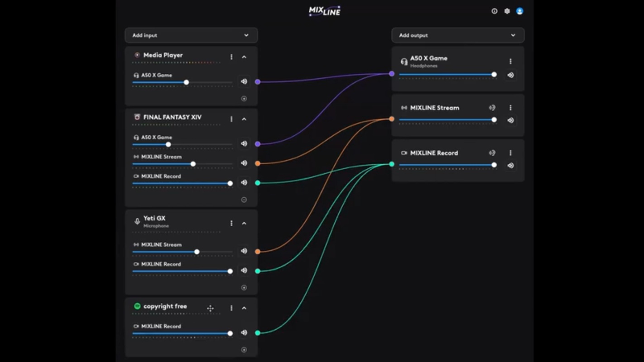Remove a route from FINAL FANTASY XIV
Screen dimensions: 644x362
(244, 200)
